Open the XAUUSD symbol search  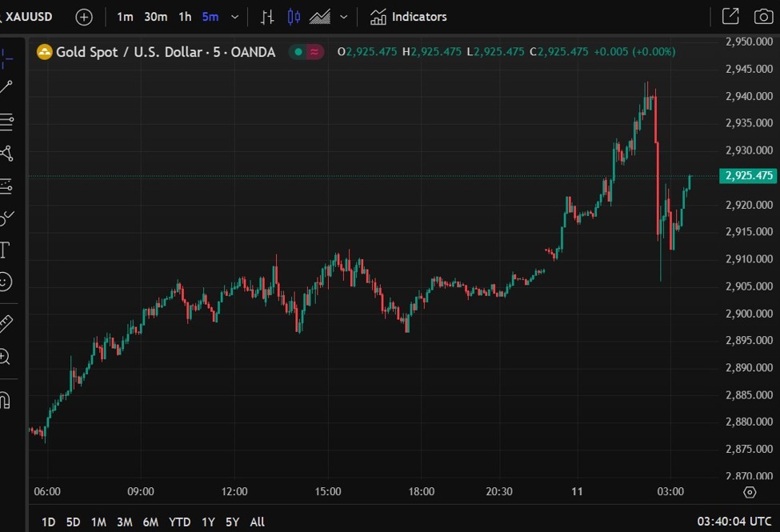[x=29, y=17]
